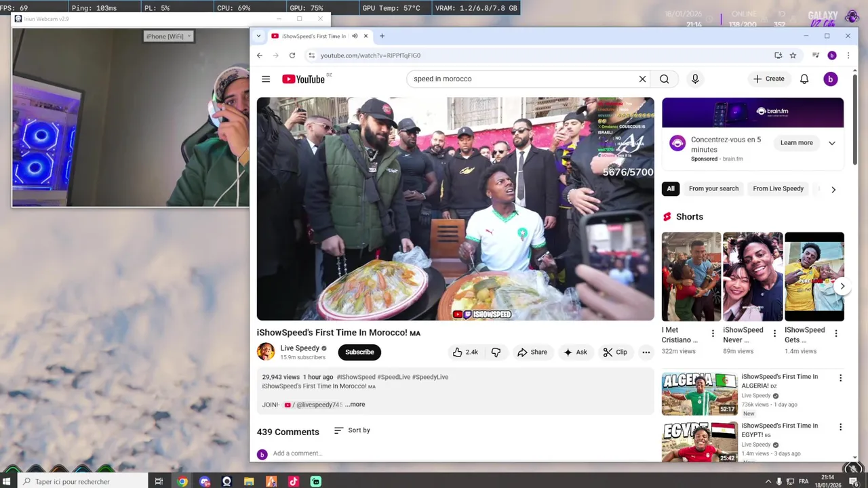Open more actions for the video
868x488 pixels.
pyautogui.click(x=646, y=352)
